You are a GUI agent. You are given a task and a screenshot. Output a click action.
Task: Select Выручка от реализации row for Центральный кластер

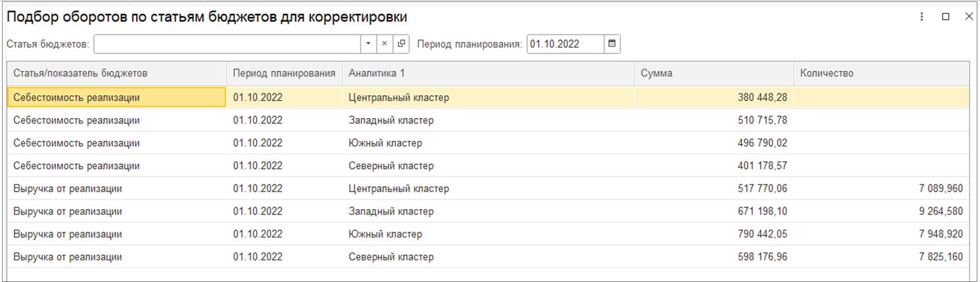(68, 189)
